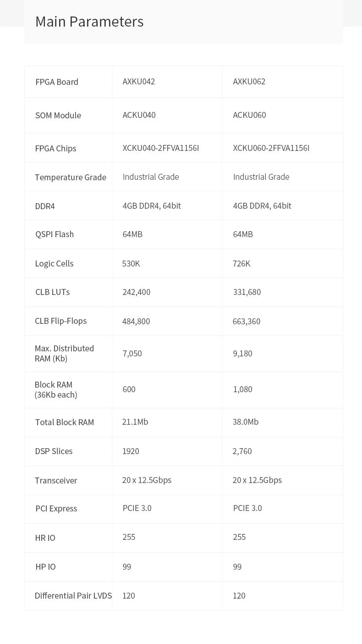Image resolution: width=362 pixels, height=644 pixels.
Task: Click the Main Parameters heading
Action: pyautogui.click(x=89, y=22)
